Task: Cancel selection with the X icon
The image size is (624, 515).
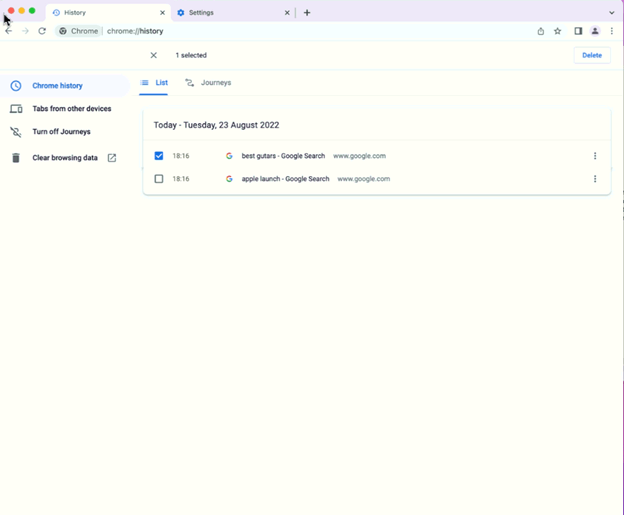Action: [154, 55]
